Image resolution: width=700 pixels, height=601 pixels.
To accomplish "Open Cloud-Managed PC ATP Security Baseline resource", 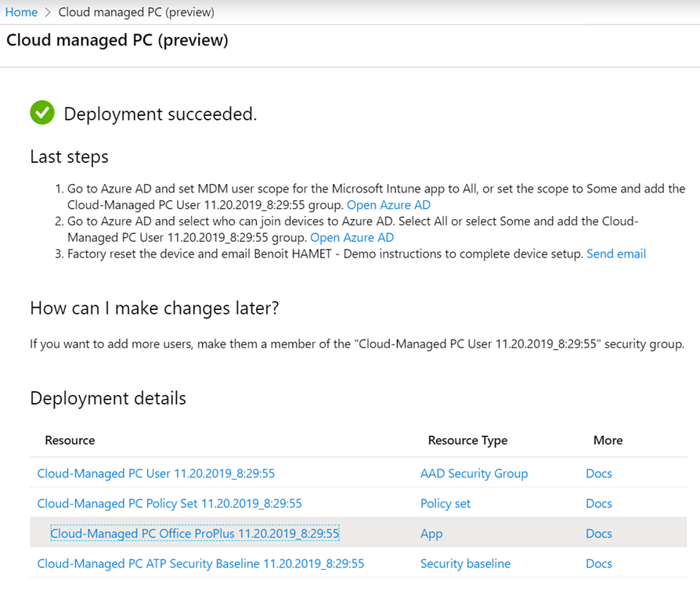I will 200,563.
